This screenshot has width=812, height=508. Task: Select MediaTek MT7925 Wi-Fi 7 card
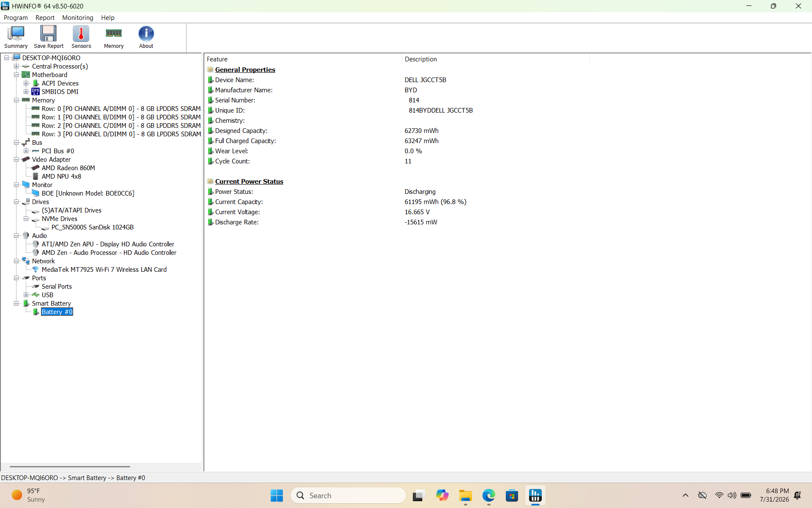pos(104,270)
